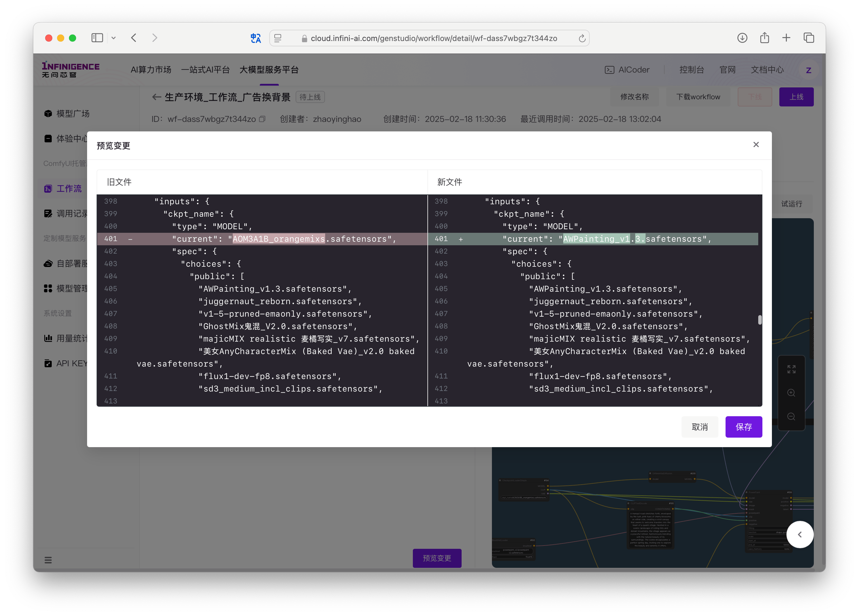
Task: Open the 一站式AI平台 menu item
Action: coord(205,70)
